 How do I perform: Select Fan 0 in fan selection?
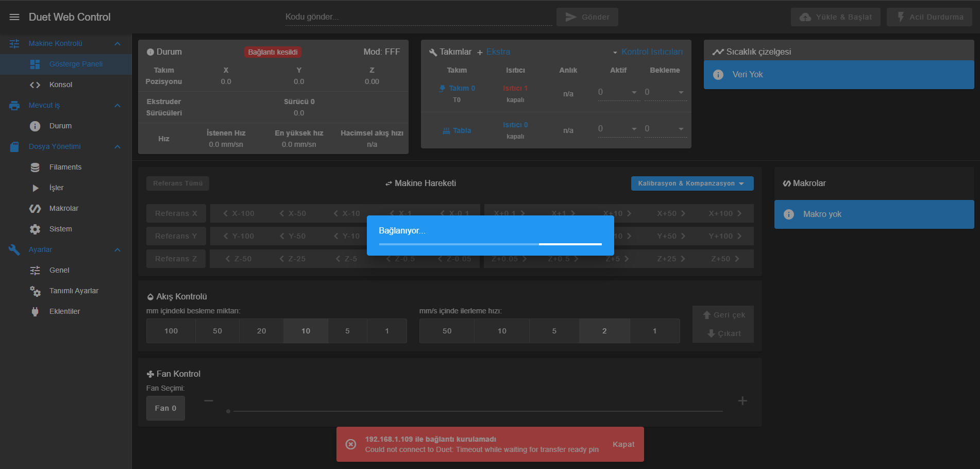pyautogui.click(x=165, y=408)
